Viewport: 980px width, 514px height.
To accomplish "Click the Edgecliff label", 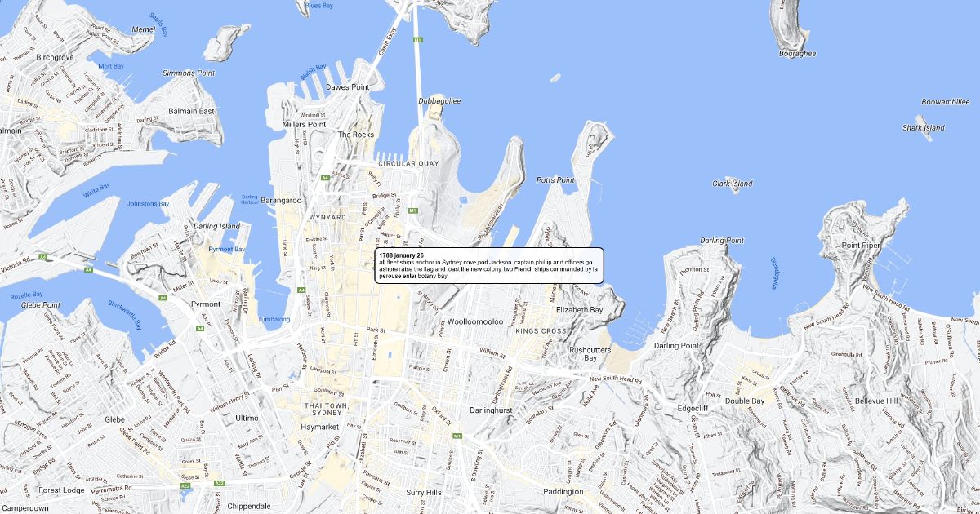I will point(693,409).
